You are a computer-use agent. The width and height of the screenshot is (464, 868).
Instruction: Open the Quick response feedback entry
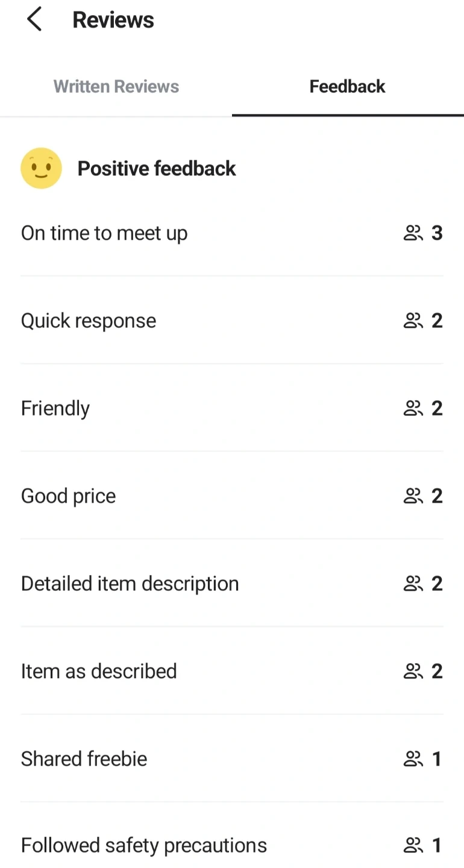tap(89, 321)
